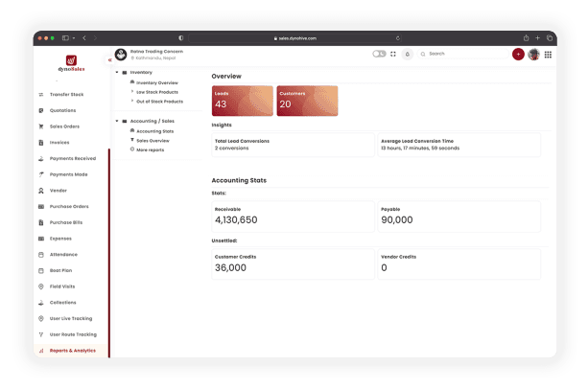Open Sales Overview report
The height and width of the screenshot is (389, 588).
[153, 141]
